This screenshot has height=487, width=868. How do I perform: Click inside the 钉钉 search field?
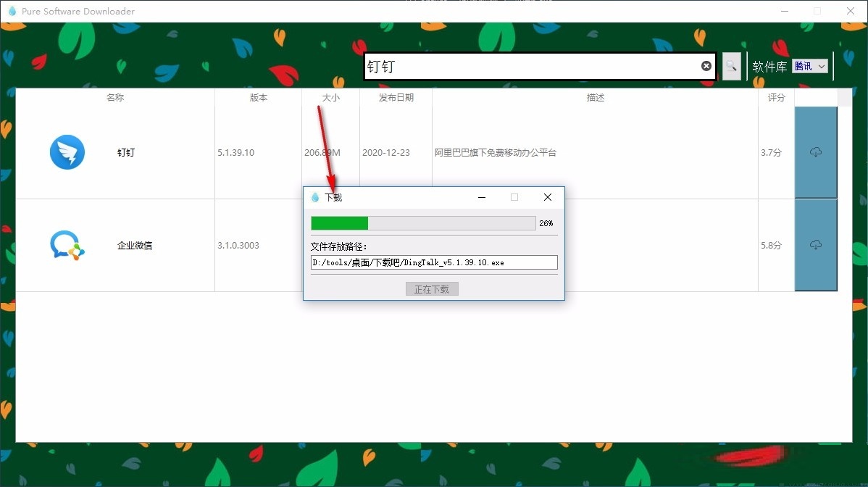coord(507,66)
